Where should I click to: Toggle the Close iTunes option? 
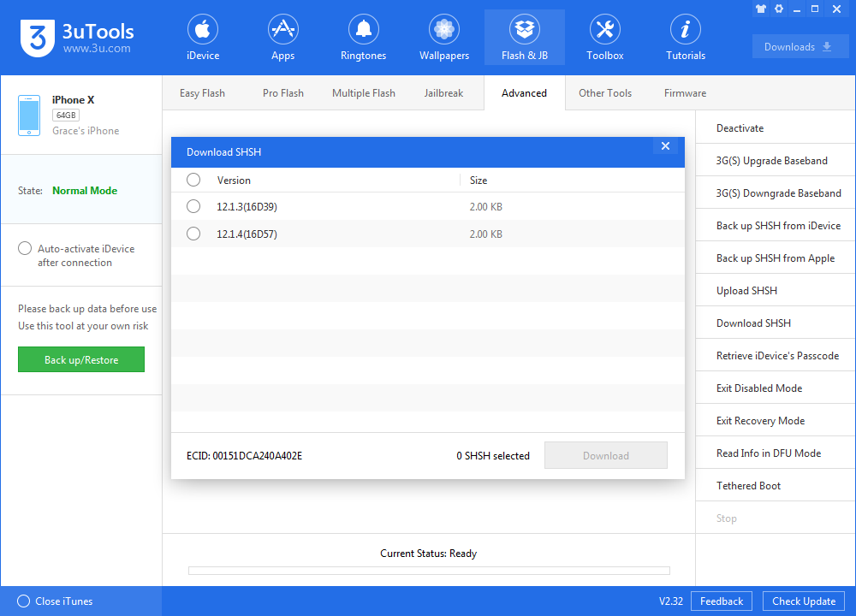(23, 601)
